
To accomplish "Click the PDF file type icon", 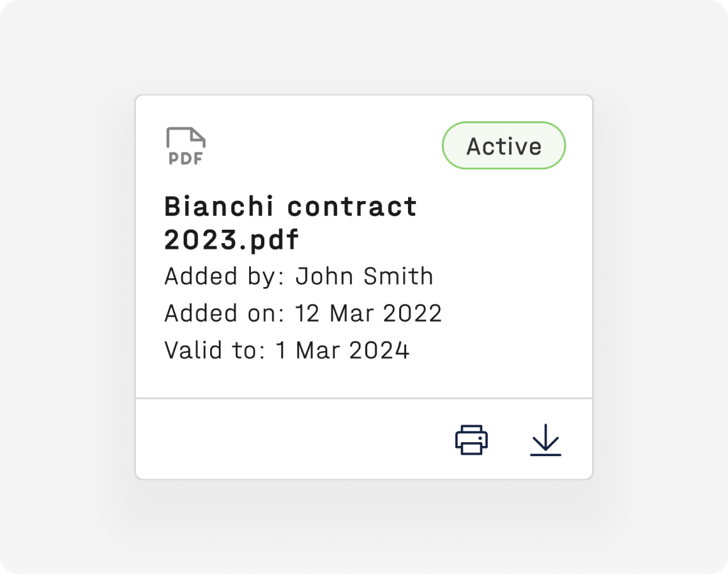I will 186,145.
